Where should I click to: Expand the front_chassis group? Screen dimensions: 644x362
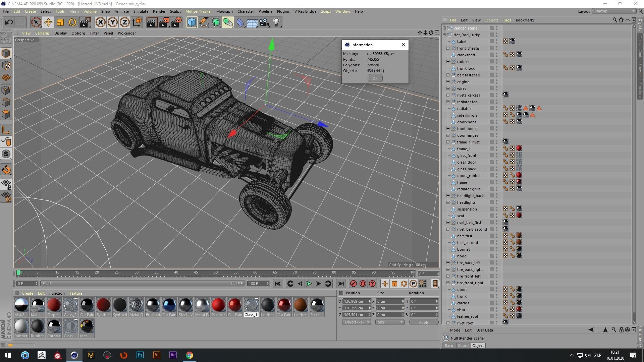tap(448, 48)
